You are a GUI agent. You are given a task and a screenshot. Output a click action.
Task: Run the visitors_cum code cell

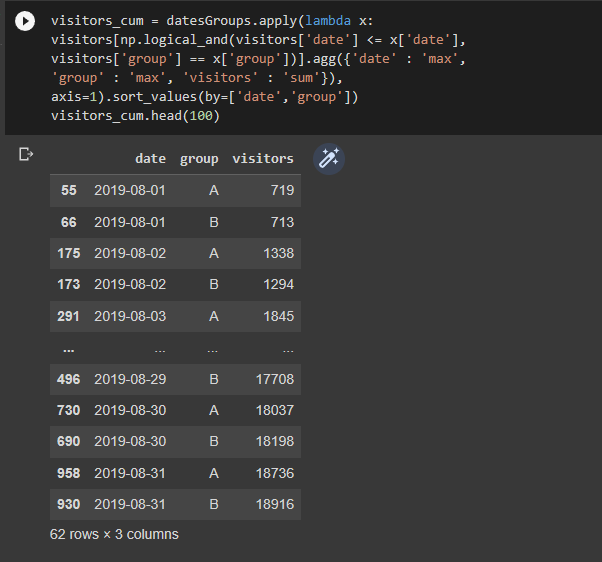point(25,21)
